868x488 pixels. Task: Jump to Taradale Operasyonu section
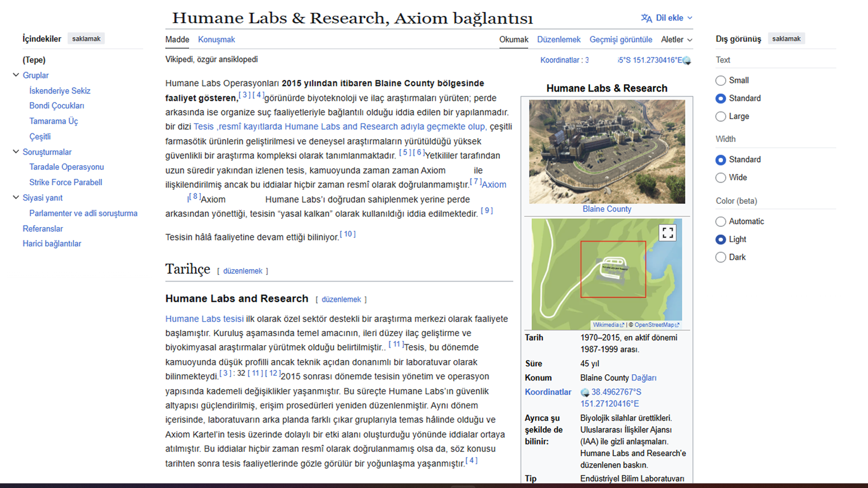tap(66, 167)
